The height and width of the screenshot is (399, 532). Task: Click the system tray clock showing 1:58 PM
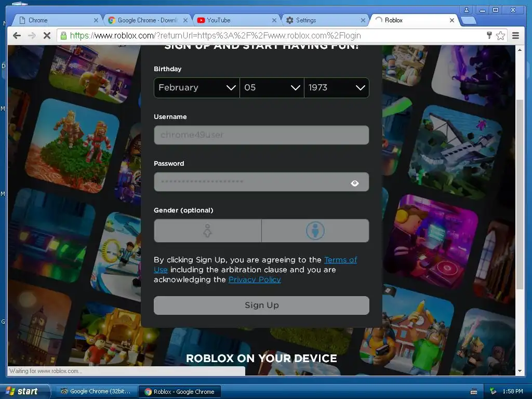(513, 391)
